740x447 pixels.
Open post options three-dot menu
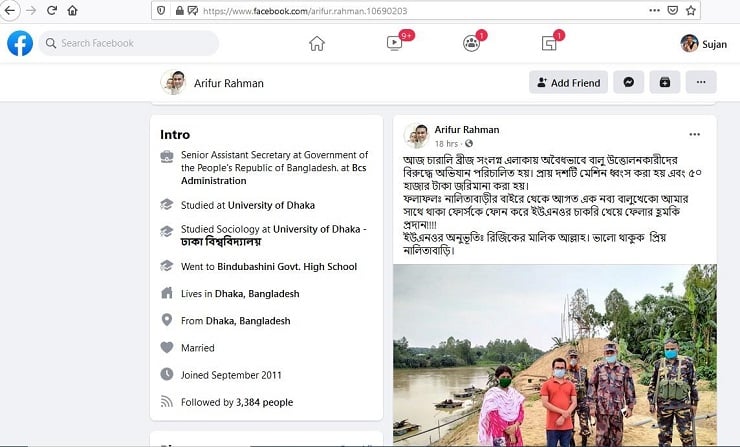(x=694, y=135)
